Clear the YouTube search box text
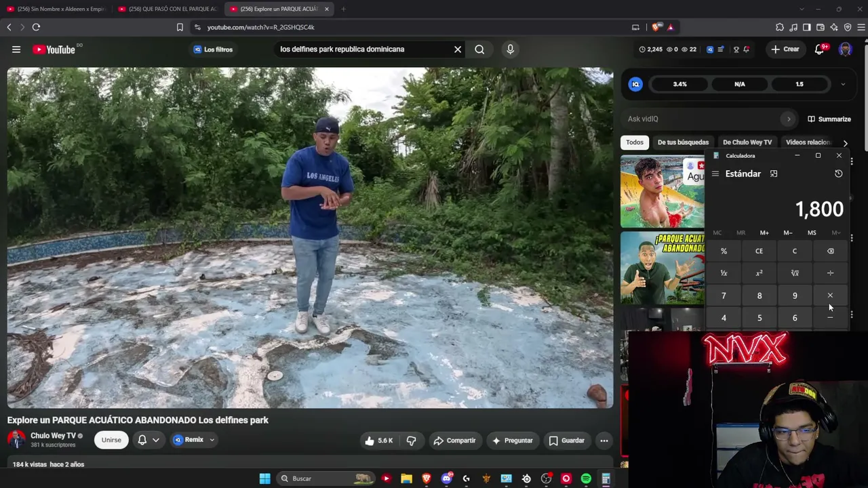The height and width of the screenshot is (488, 868). click(458, 49)
